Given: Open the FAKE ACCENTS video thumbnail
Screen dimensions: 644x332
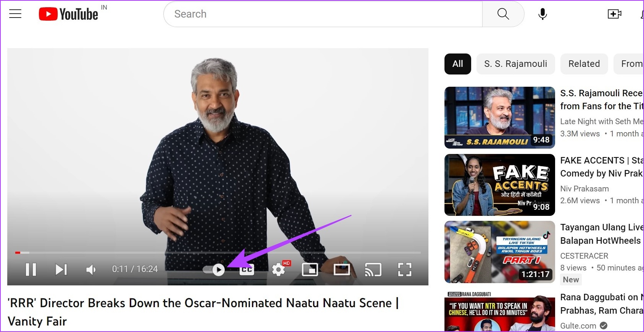Looking at the screenshot, I should 500,185.
